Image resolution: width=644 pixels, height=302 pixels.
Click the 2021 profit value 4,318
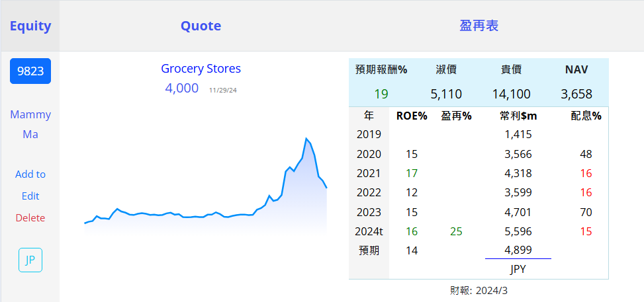(518, 173)
